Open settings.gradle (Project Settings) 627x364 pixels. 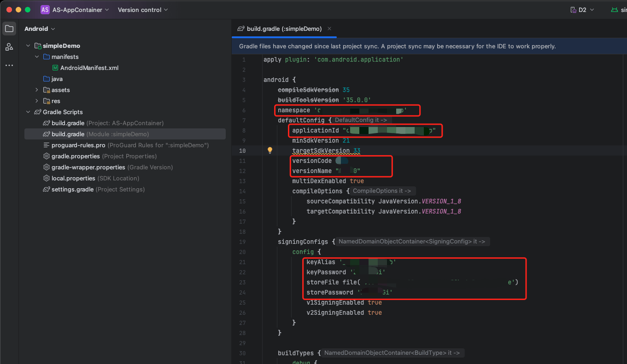click(x=98, y=189)
